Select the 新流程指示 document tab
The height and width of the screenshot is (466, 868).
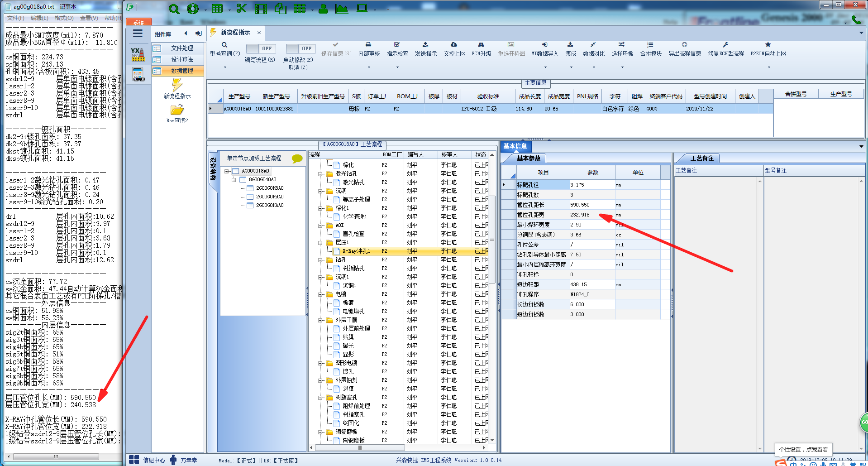click(235, 33)
